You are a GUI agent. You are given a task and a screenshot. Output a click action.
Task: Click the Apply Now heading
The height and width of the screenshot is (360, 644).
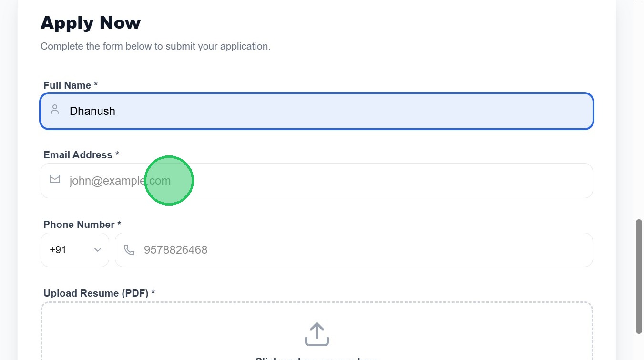pos(91,23)
